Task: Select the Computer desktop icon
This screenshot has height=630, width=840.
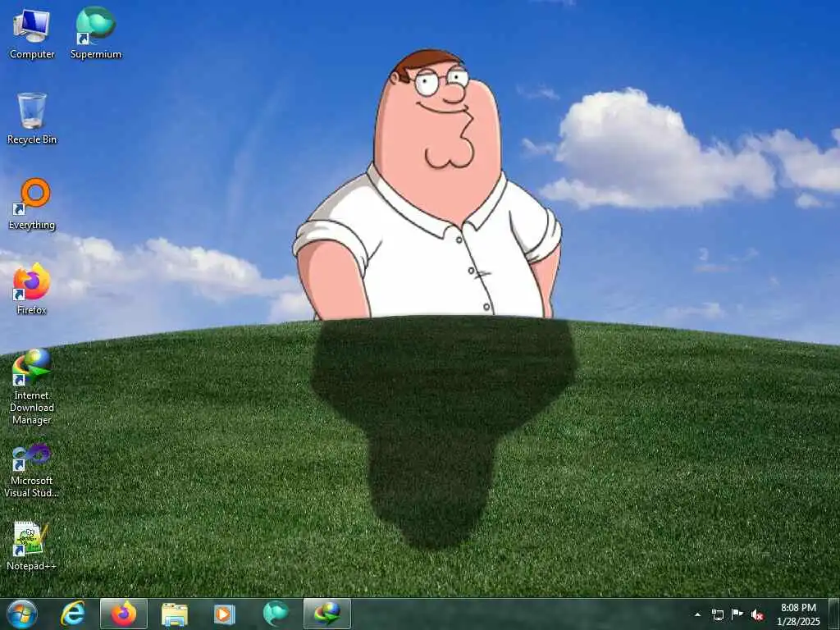Action: coord(32,33)
